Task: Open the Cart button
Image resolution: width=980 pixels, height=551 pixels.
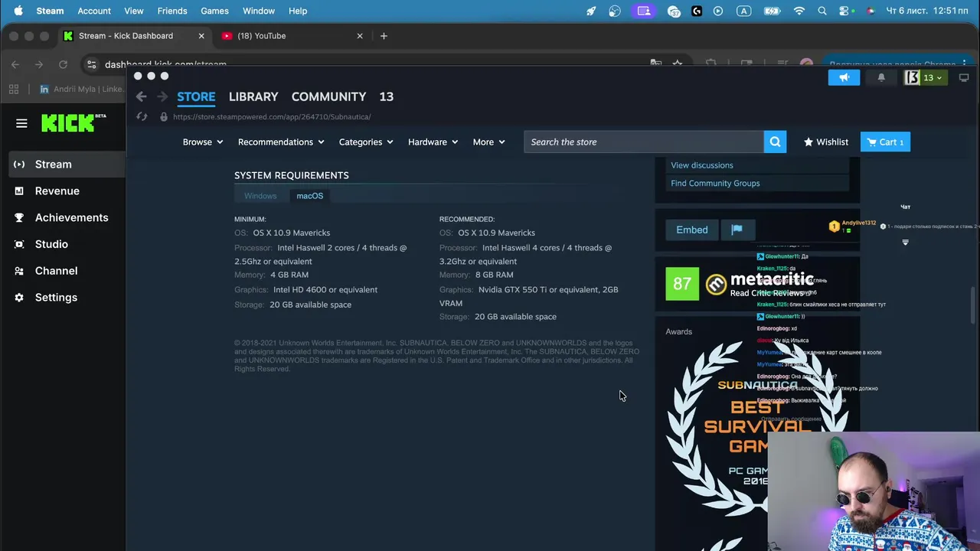Action: (885, 142)
